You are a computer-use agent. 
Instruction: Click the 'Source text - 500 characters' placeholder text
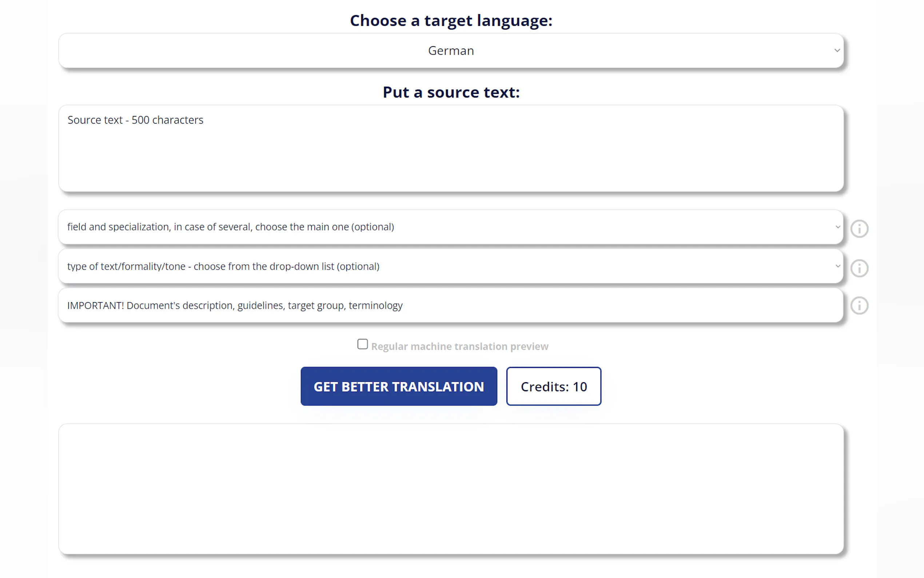pos(135,120)
